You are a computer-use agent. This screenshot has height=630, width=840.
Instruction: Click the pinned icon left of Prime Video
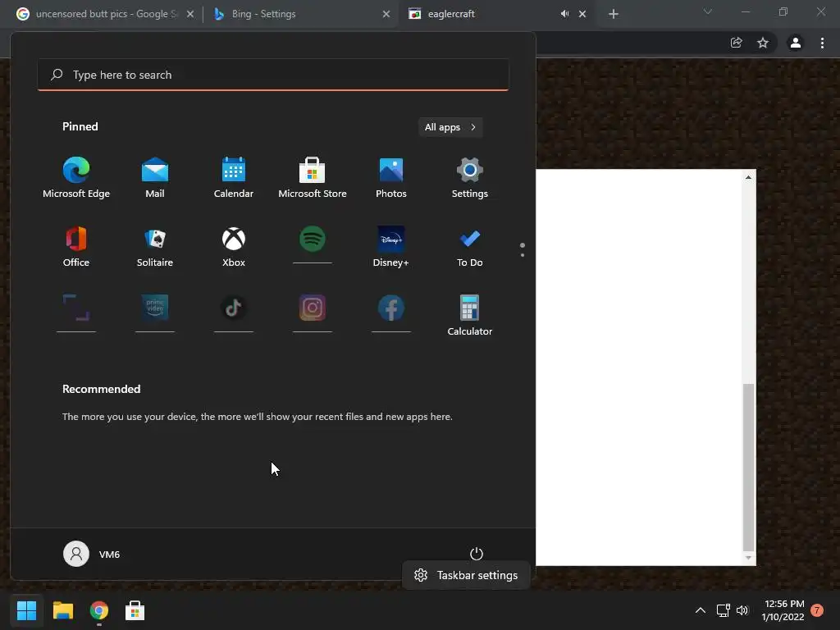[76, 308]
